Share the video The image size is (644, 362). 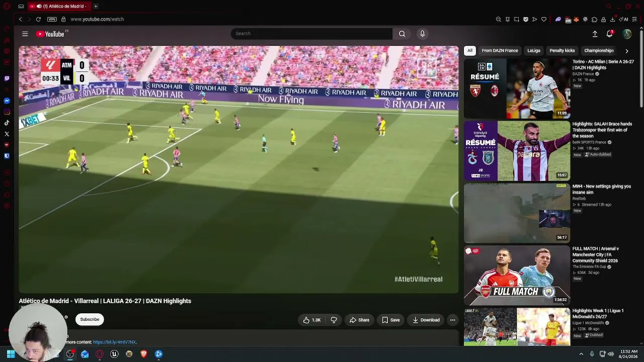[x=359, y=320]
